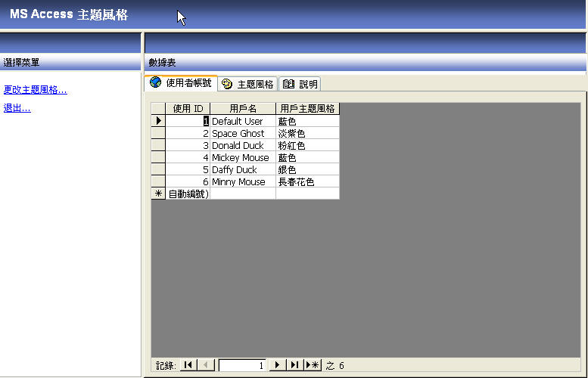Click Default User name cell
The width and height of the screenshot is (588, 378).
coord(243,121)
